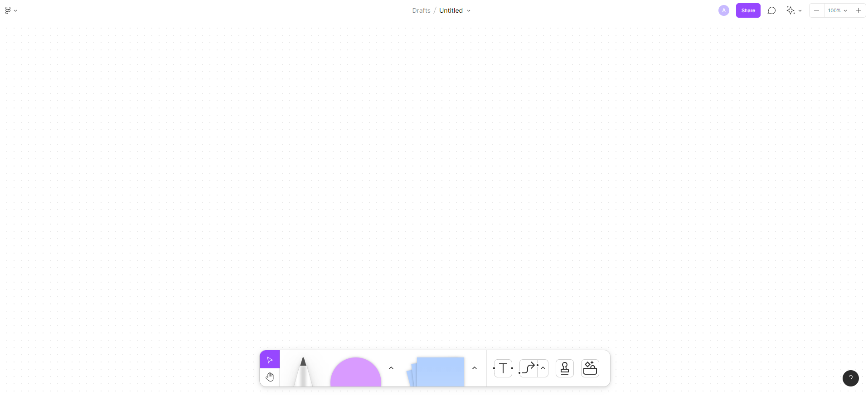Zoom out with the minus button
868x396 pixels.
pos(817,10)
